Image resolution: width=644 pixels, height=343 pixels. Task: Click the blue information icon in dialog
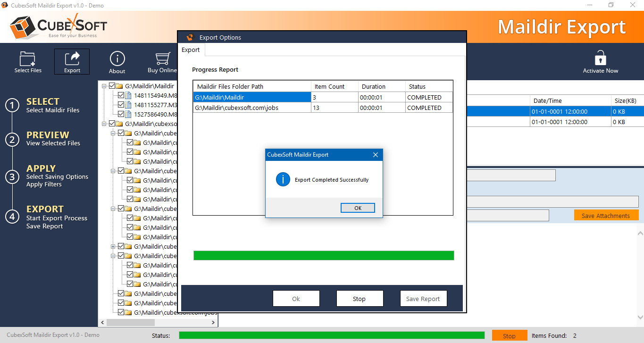283,179
